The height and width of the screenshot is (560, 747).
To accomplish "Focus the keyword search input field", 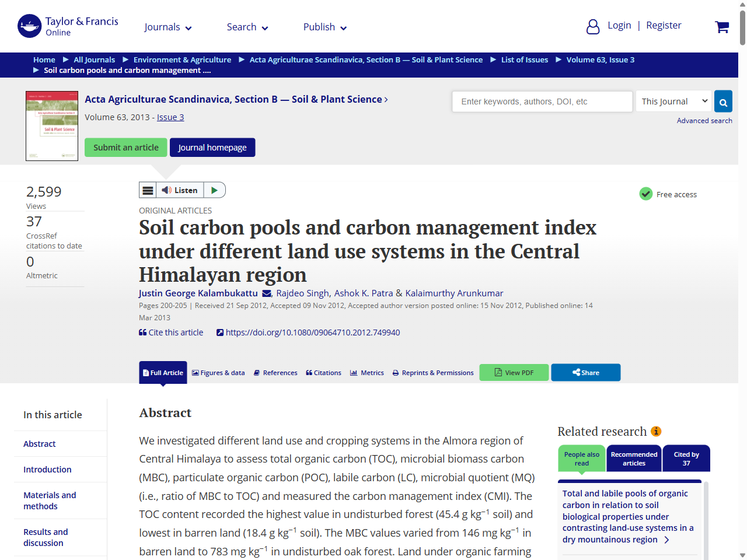I will pyautogui.click(x=542, y=101).
